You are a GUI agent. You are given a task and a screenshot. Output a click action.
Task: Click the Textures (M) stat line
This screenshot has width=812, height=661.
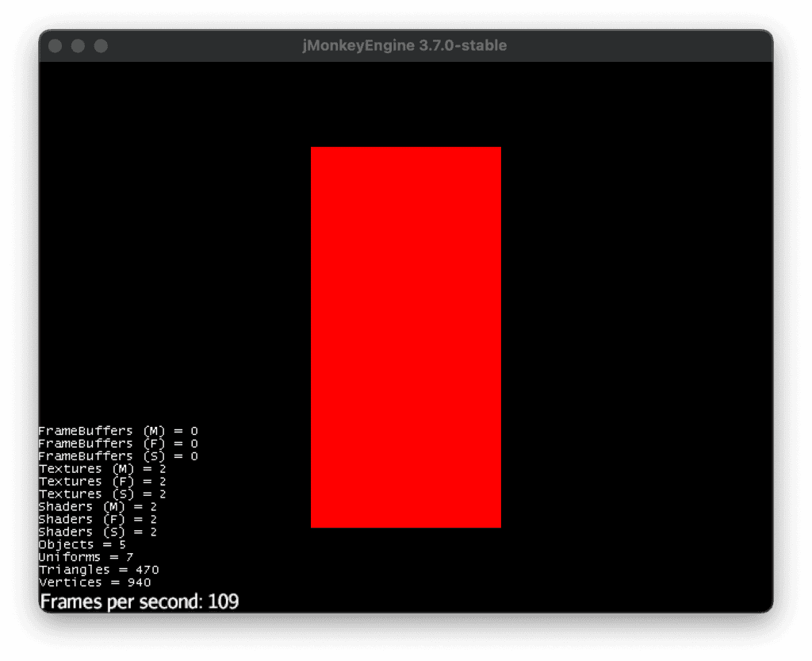click(102, 469)
